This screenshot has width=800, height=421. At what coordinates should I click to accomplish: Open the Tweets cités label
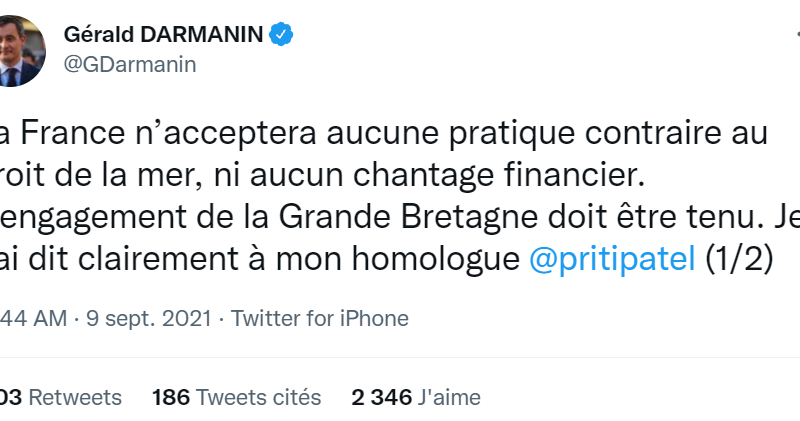(x=258, y=397)
